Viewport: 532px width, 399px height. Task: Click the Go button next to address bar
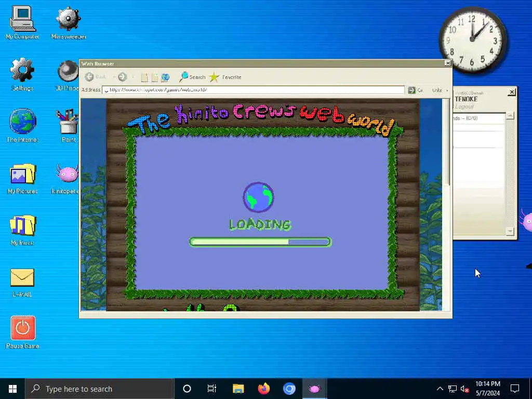pyautogui.click(x=415, y=90)
